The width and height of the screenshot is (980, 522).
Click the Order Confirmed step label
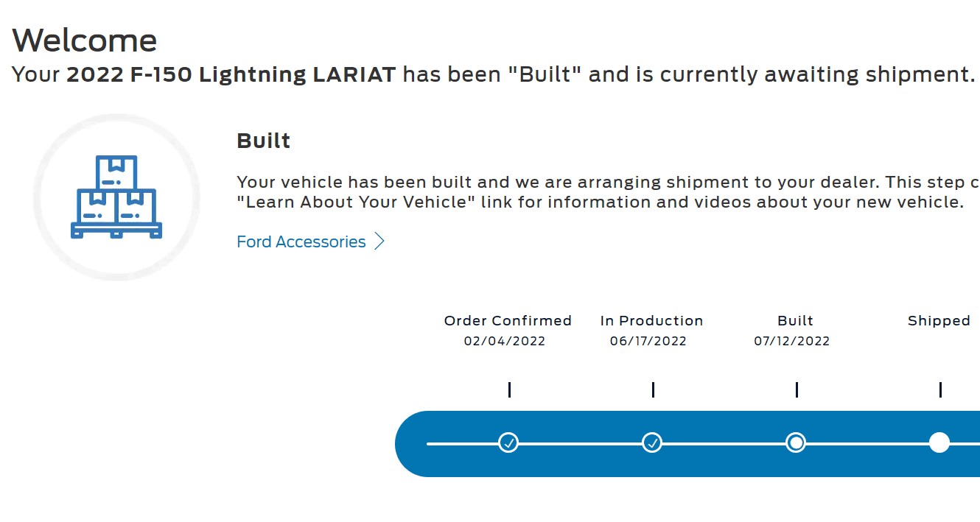tap(508, 321)
